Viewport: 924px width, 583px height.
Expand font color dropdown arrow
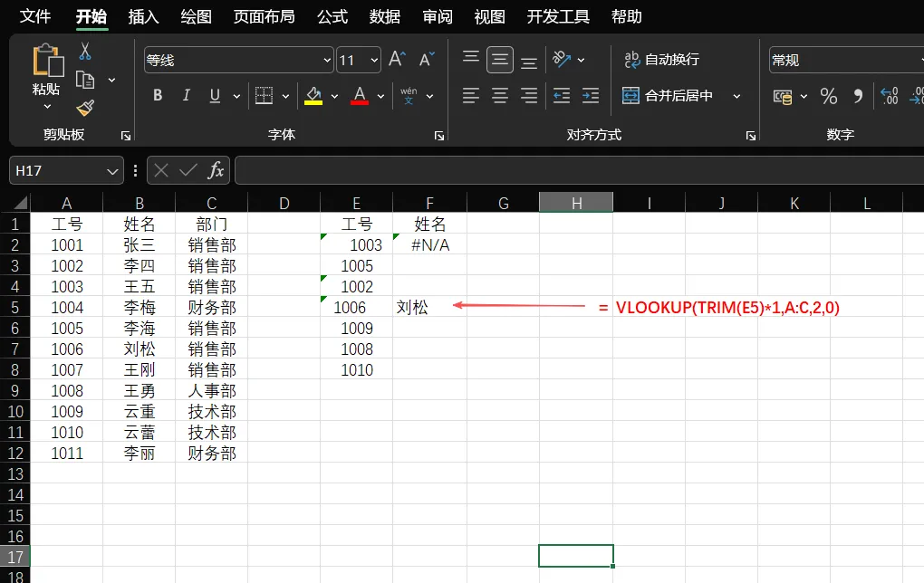tap(380, 96)
